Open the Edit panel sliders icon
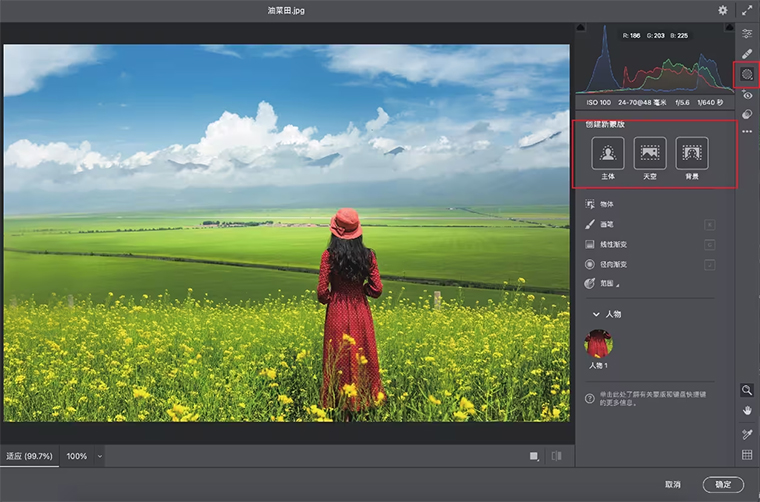Screen dimensions: 760x502 [747, 33]
